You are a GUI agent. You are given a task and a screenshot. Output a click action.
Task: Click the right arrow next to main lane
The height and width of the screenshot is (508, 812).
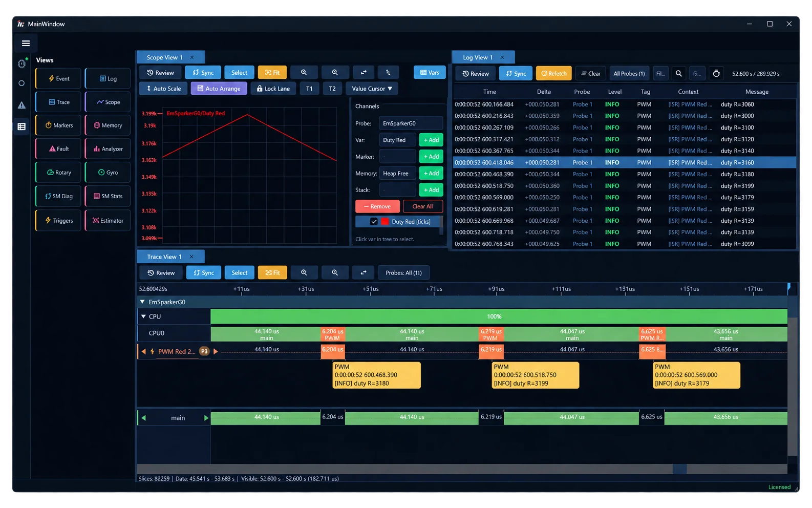pyautogui.click(x=206, y=418)
